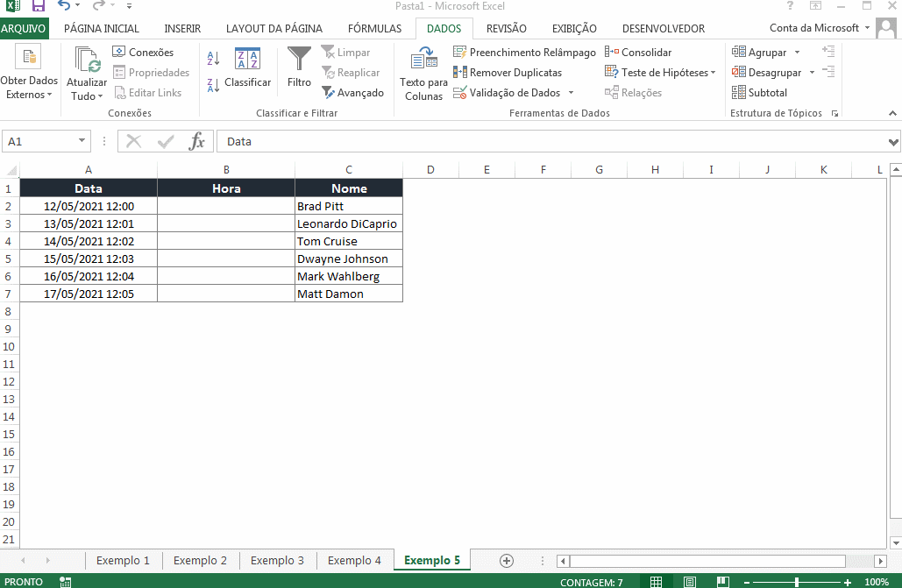The width and height of the screenshot is (902, 588).
Task: Click Avançado filter button
Action: point(352,93)
